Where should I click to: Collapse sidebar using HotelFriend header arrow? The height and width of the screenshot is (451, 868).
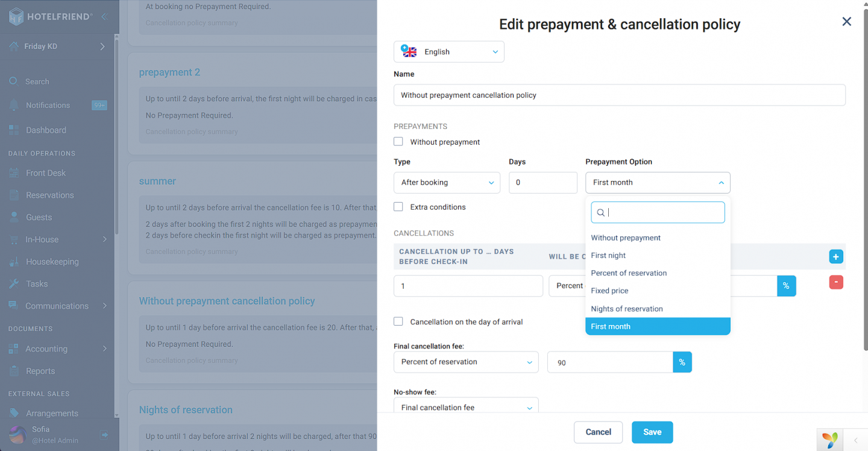[x=104, y=16]
